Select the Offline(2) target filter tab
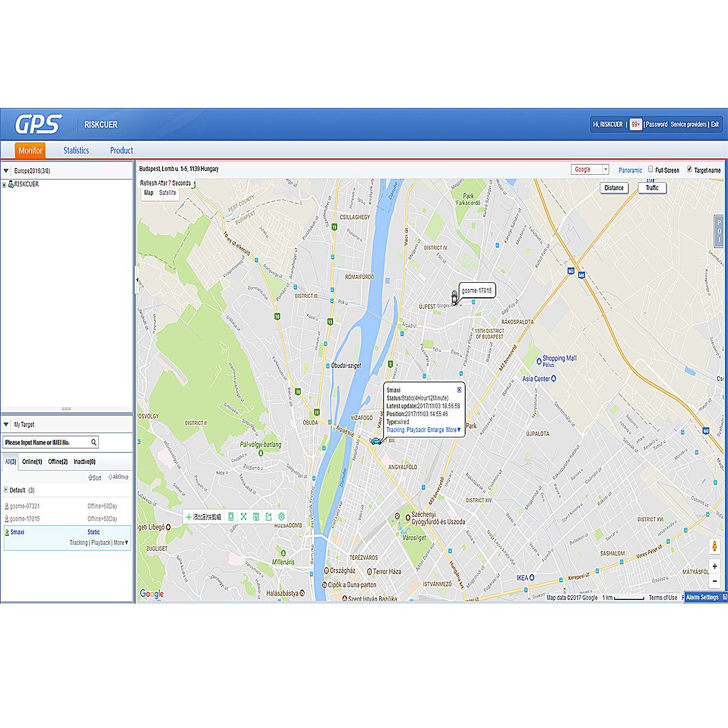 58,462
